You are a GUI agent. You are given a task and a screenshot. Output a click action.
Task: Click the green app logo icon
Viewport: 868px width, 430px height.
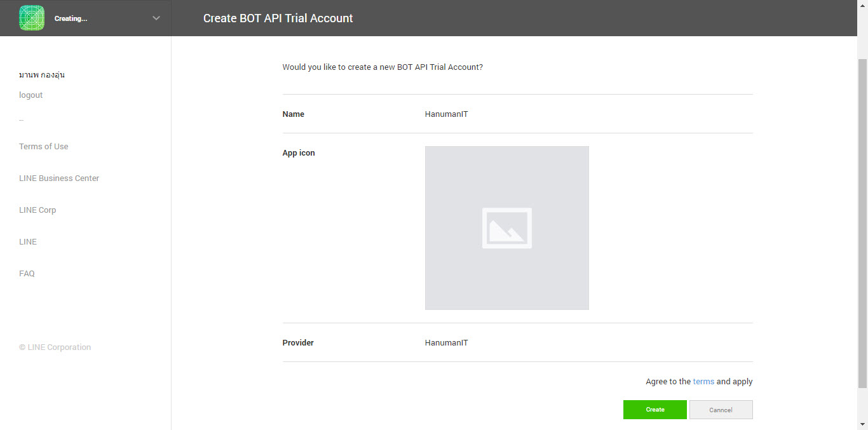point(32,18)
